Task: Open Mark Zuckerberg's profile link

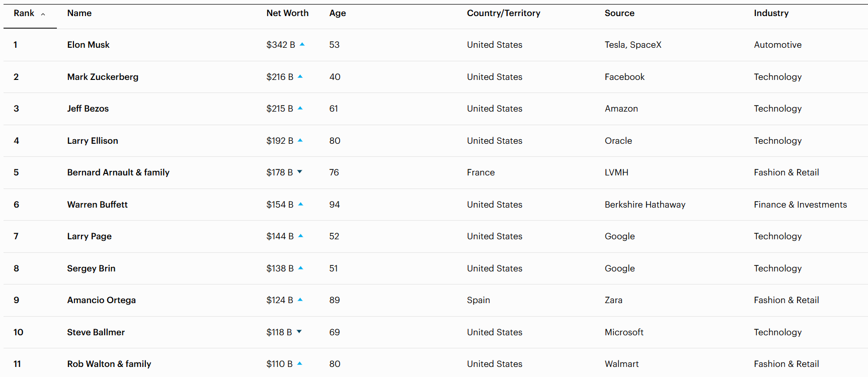Action: pyautogui.click(x=103, y=77)
